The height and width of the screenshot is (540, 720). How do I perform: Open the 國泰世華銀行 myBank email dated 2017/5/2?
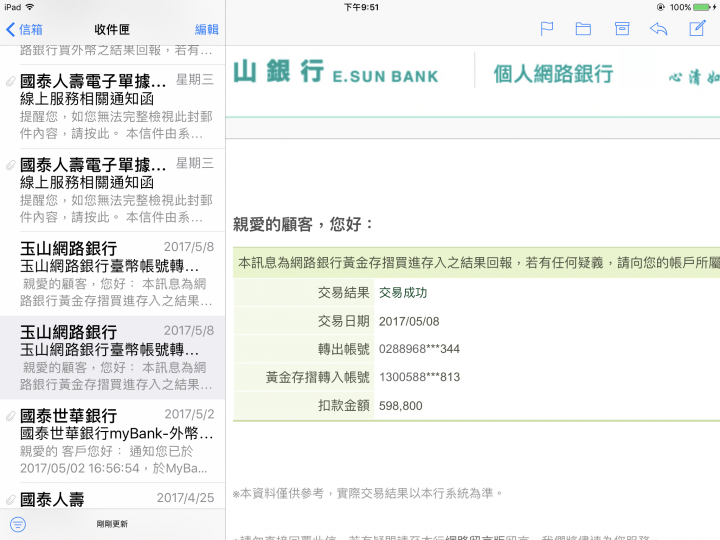(115, 440)
